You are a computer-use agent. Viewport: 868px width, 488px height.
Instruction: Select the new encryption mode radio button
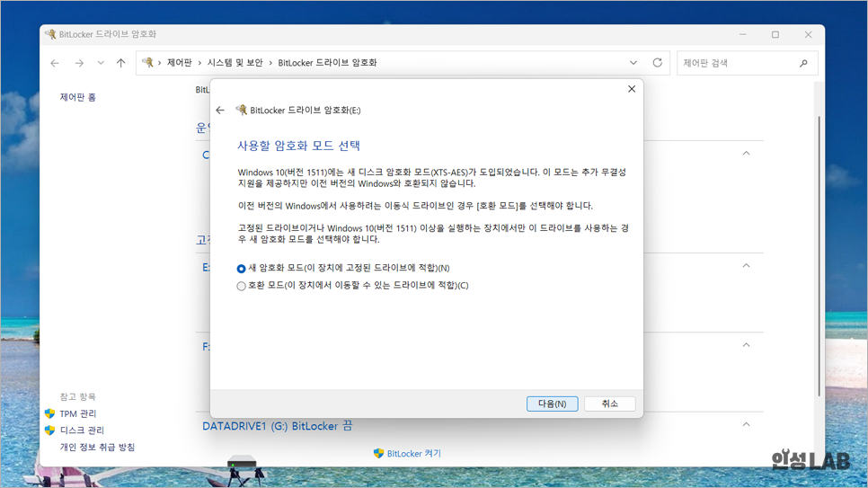(x=241, y=269)
